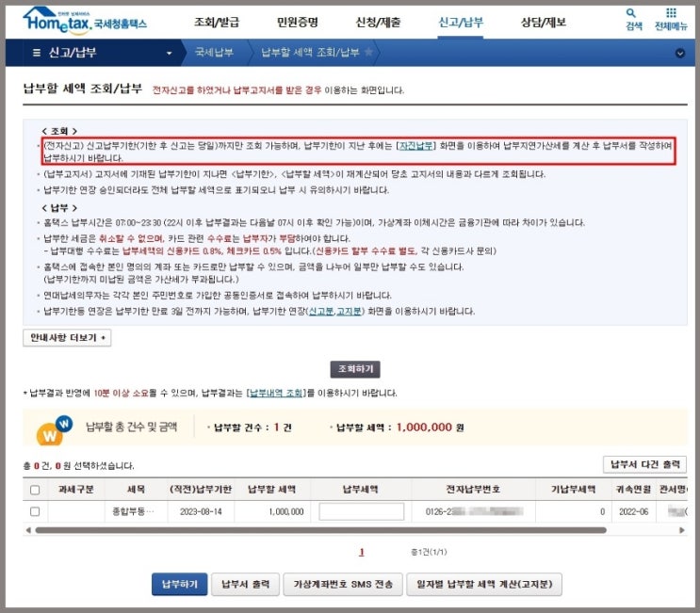Click the horizontal table scrollbar
The image size is (700, 613).
click(320, 530)
